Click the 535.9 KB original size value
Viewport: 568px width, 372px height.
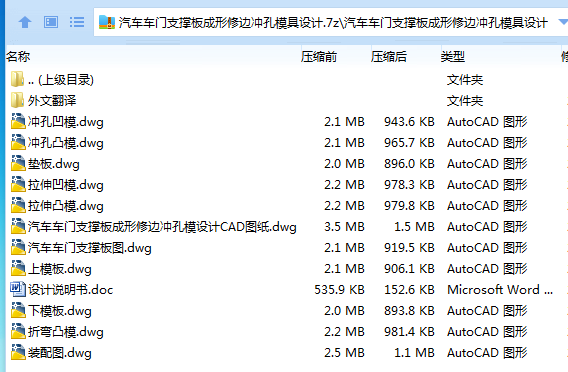coord(339,290)
